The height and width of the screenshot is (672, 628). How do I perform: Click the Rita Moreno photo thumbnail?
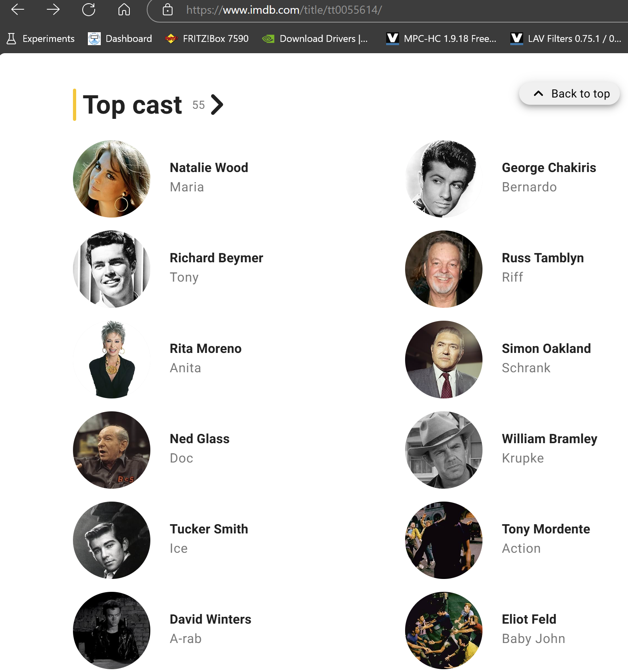pos(112,359)
